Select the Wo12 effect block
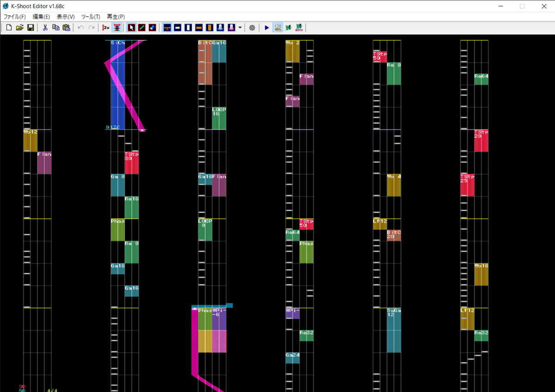 coord(31,141)
